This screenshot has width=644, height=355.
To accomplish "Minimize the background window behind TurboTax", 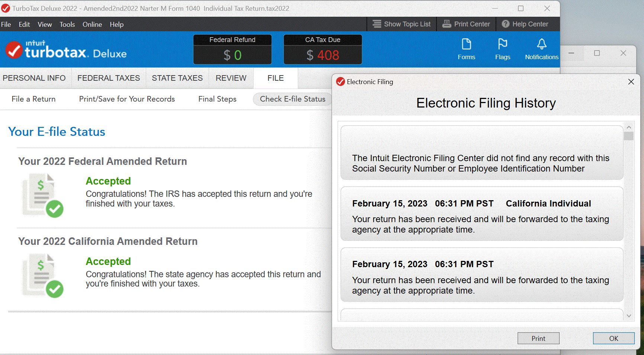I will 571,53.
